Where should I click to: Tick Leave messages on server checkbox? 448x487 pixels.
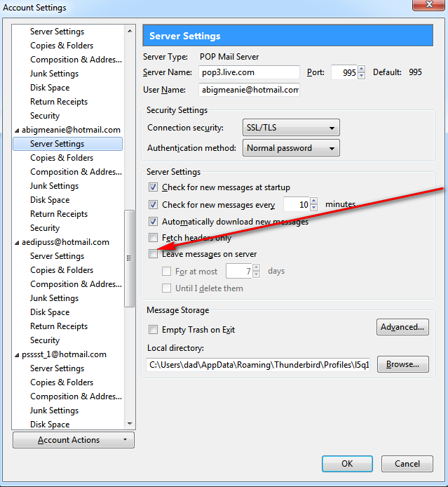point(153,254)
